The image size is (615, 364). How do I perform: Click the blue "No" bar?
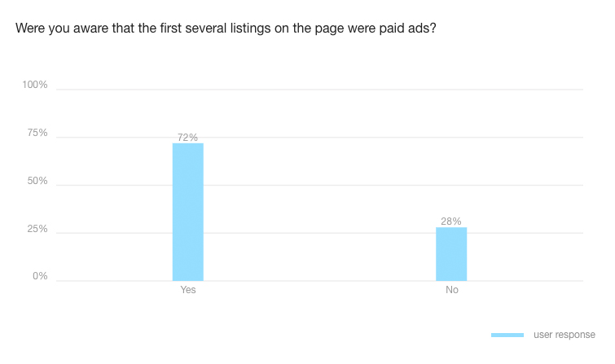(x=451, y=253)
